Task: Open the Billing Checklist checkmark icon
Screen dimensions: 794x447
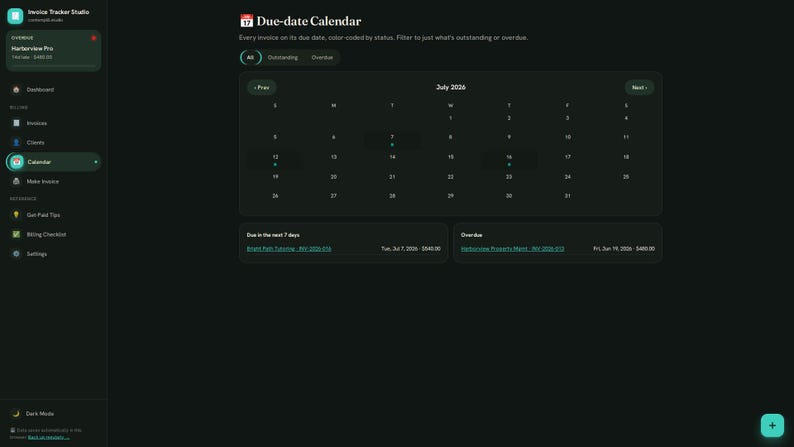Action: coord(16,234)
